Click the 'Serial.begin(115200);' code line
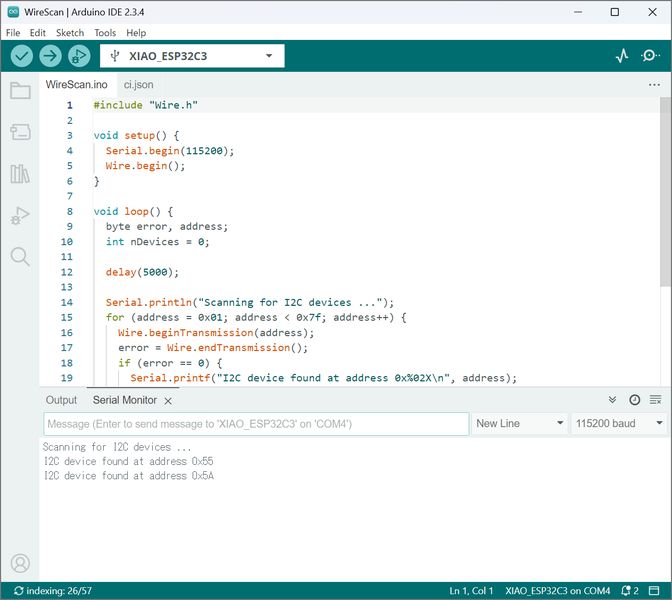The width and height of the screenshot is (672, 600). click(x=170, y=151)
